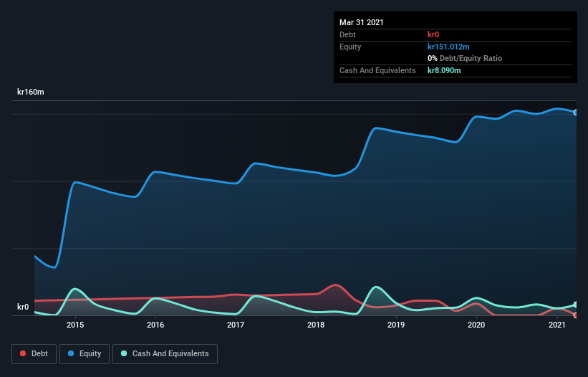Click the teal Cash endpoint marker at chart's right edge

pyautogui.click(x=576, y=305)
